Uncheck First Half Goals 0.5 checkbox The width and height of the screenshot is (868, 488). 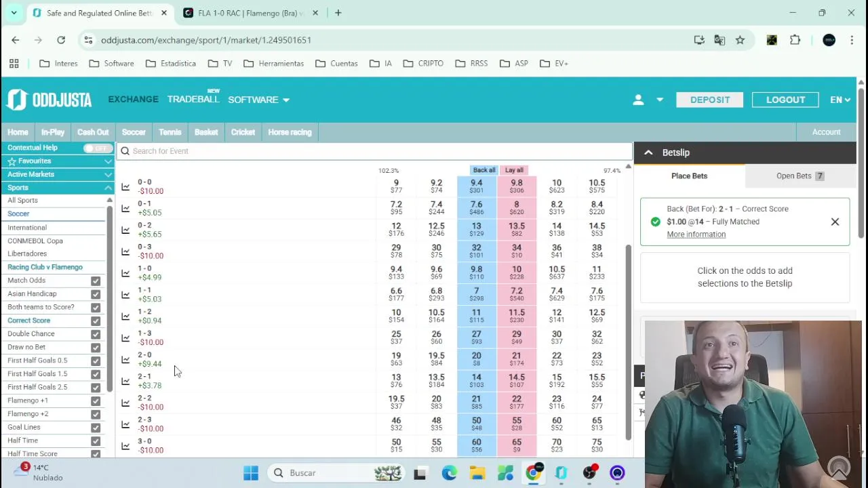96,361
